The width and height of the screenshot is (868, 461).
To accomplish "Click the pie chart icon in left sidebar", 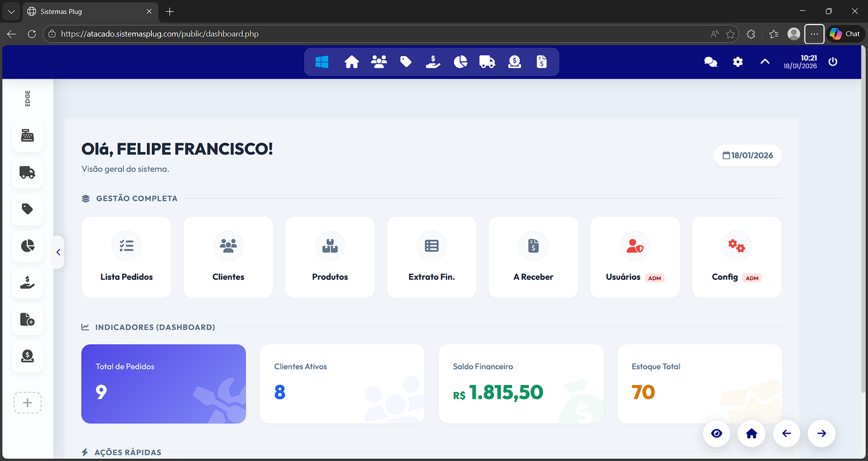I will click(x=27, y=246).
